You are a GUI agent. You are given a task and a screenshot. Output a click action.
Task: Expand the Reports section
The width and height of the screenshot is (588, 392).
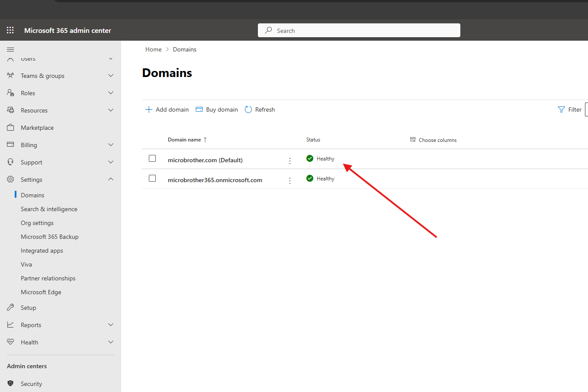111,325
